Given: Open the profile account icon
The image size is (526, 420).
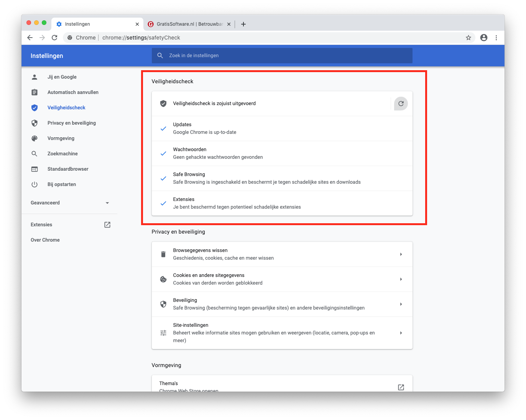Looking at the screenshot, I should coord(483,38).
